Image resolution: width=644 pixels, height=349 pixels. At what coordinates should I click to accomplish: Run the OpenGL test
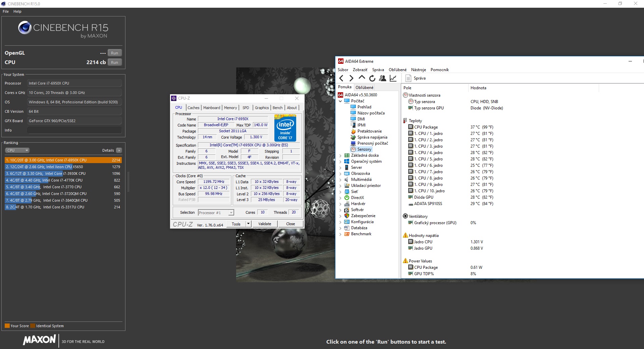pyautogui.click(x=115, y=53)
